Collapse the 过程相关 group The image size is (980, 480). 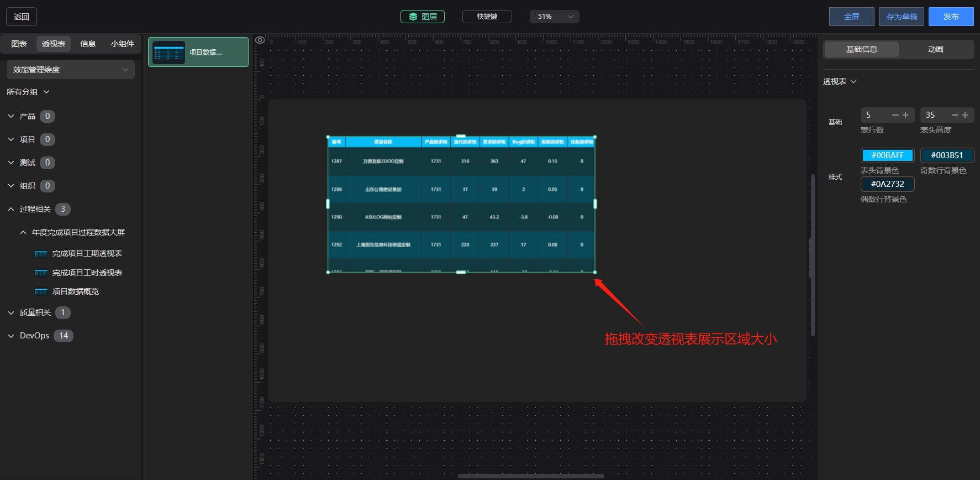pyautogui.click(x=11, y=209)
